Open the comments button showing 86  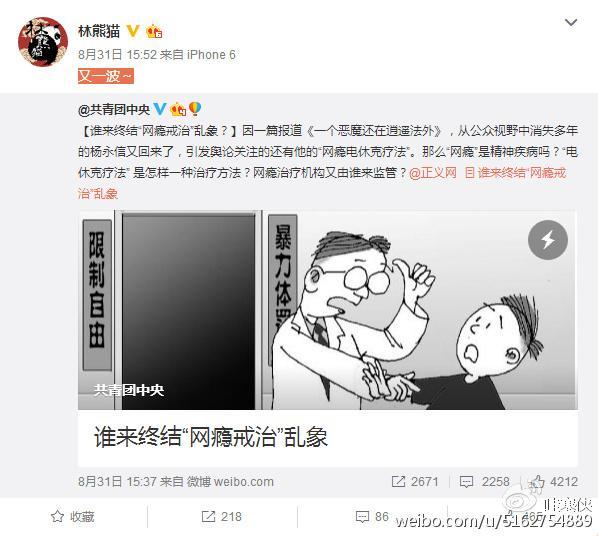point(372,517)
